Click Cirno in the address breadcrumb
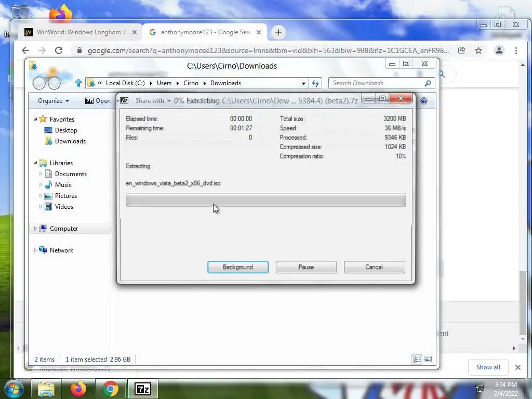Viewport: 532px width, 399px height. tap(191, 83)
